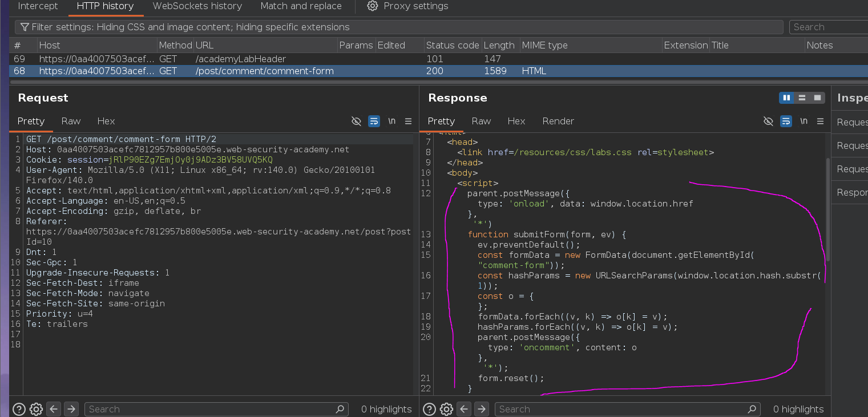Click the Cookie header line in Request
Viewport: 868px width, 417px height.
point(149,160)
